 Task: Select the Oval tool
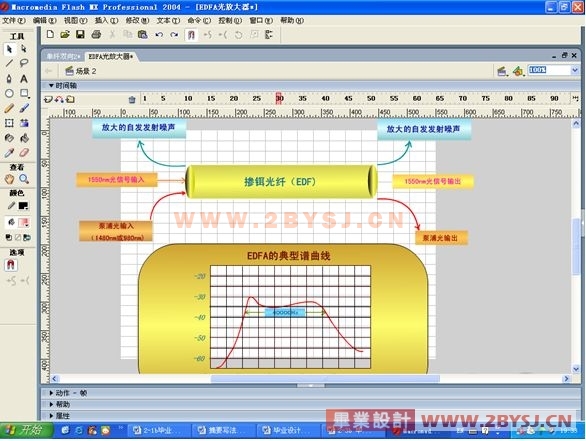[x=9, y=93]
